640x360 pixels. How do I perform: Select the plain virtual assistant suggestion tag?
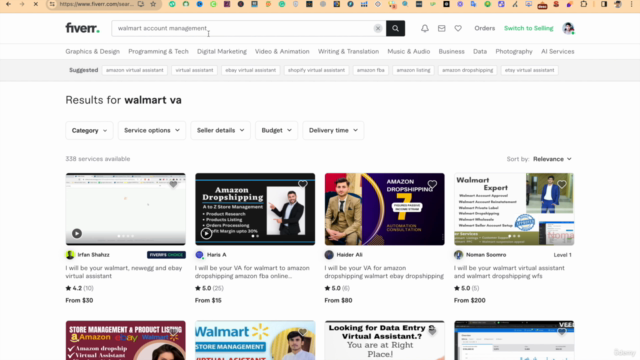tap(194, 70)
